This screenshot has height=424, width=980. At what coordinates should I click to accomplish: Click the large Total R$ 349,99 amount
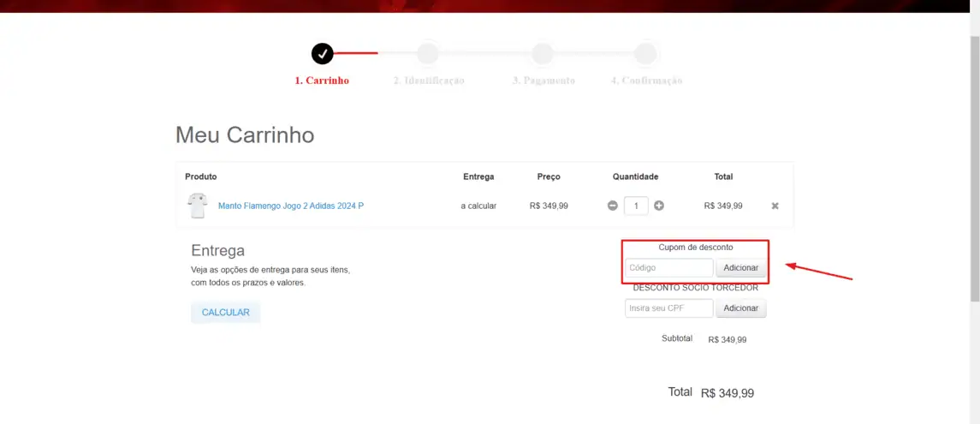[728, 393]
